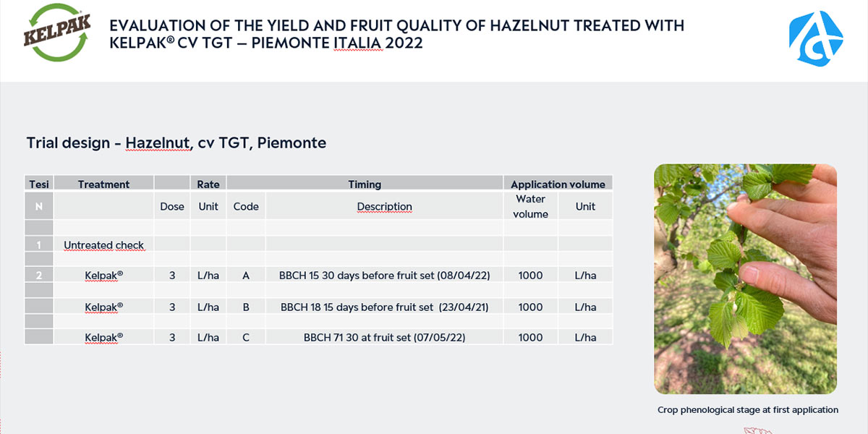
Task: Click the 'Untreated check' cell
Action: tap(103, 245)
